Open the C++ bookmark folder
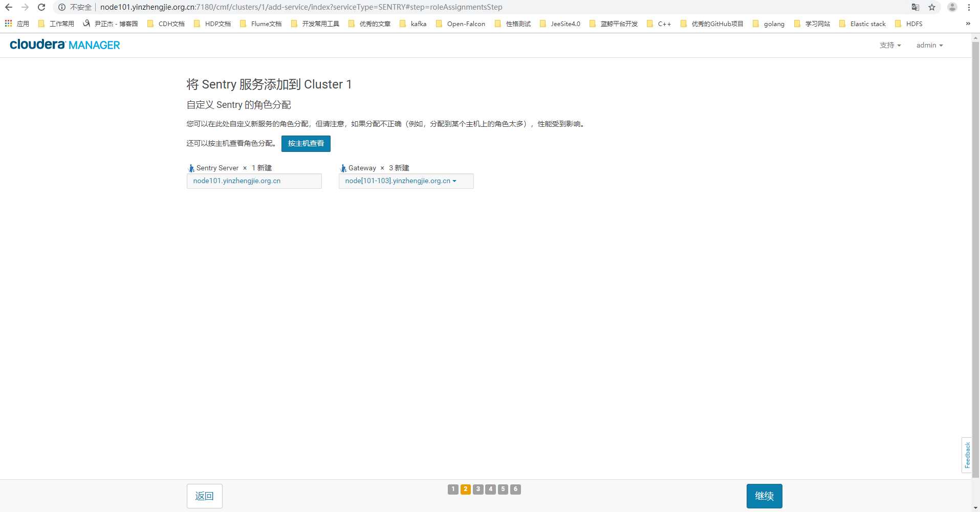The height and width of the screenshot is (512, 980). point(659,24)
